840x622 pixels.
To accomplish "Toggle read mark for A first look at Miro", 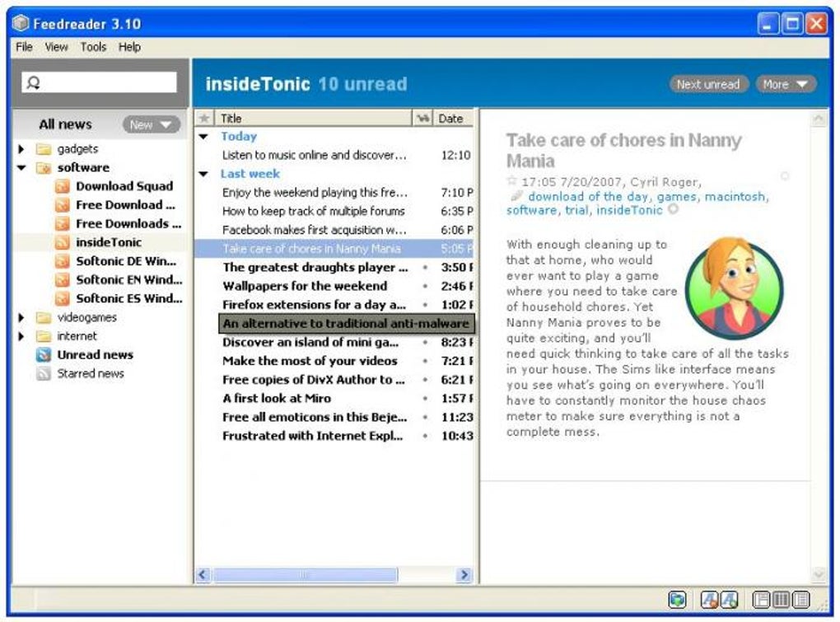I will click(x=425, y=398).
